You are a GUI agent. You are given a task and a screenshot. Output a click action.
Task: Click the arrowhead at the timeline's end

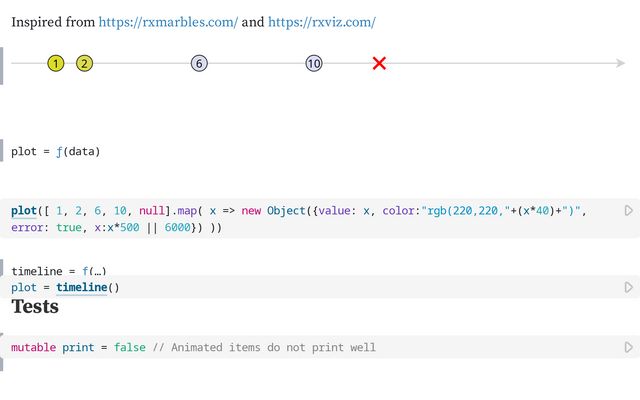621,64
